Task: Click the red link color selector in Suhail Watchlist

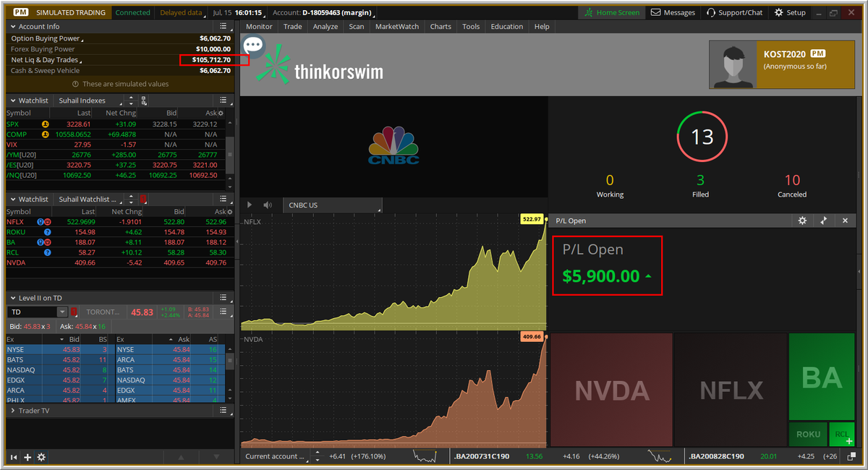Action: click(x=142, y=199)
